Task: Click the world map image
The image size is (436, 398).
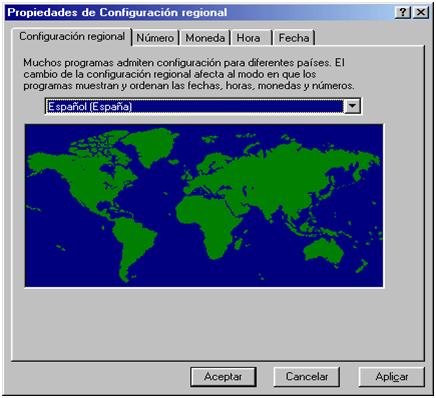Action: coord(204,205)
